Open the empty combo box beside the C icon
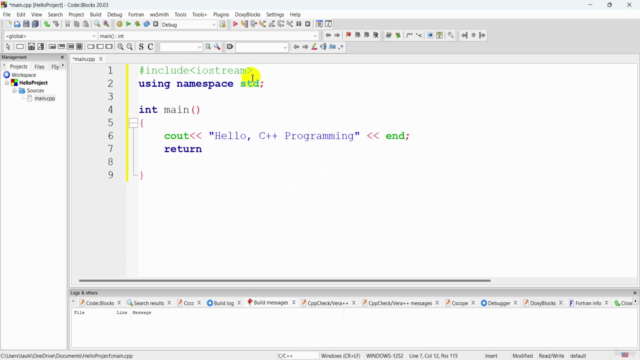This screenshot has height=360, width=640. (x=181, y=47)
